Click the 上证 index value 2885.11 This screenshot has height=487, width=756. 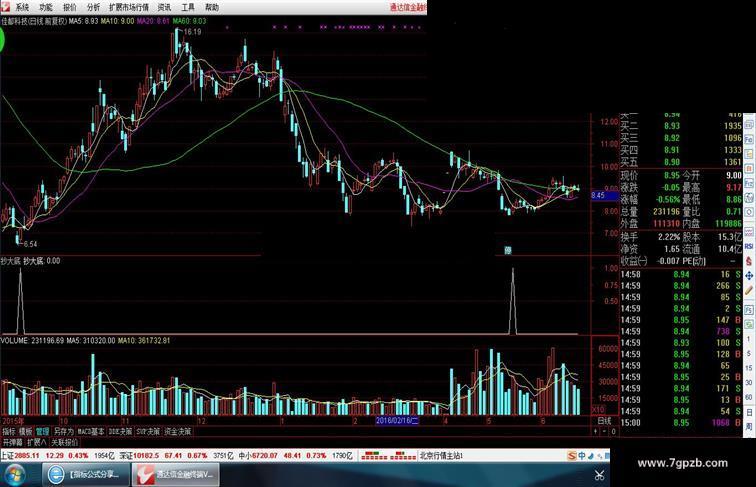[x=27, y=456]
